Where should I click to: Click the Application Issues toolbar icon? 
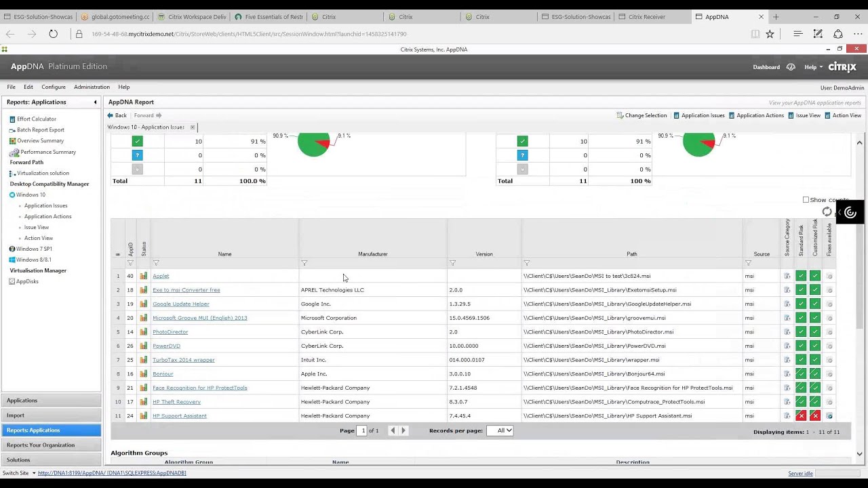pos(676,115)
